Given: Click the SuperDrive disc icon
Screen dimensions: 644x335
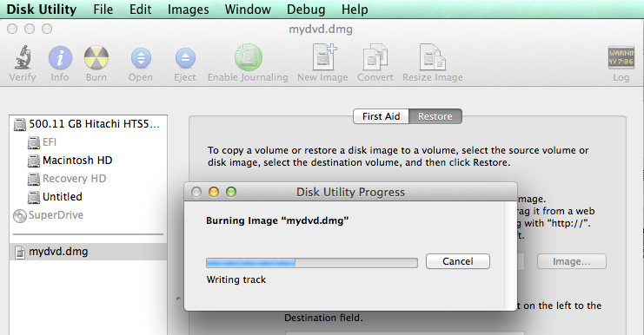Looking at the screenshot, I should click(x=20, y=216).
